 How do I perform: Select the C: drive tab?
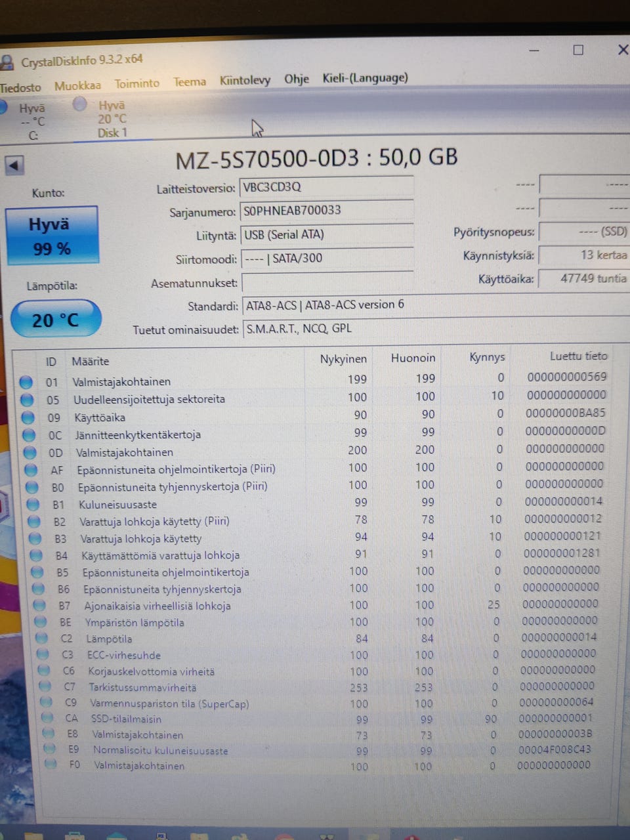[31, 122]
